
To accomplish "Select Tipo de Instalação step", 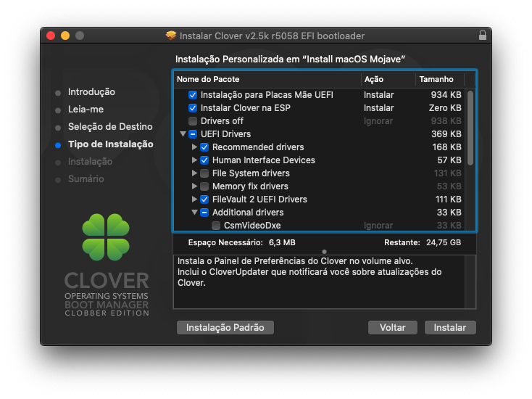I will click(111, 144).
